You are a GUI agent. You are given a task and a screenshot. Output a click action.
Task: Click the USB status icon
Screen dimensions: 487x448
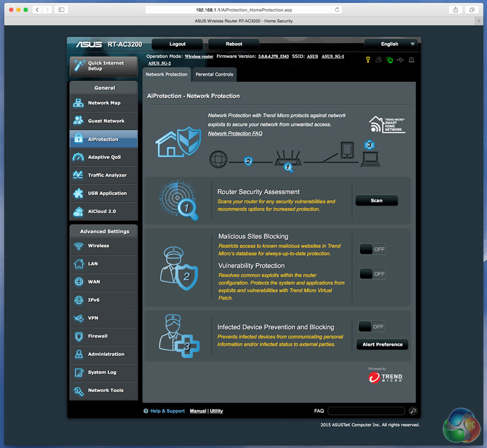click(400, 59)
